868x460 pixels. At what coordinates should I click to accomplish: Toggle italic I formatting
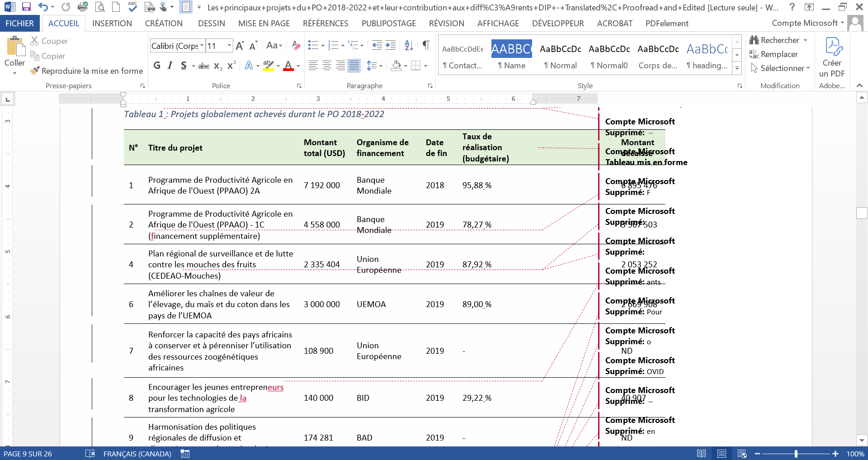pyautogui.click(x=170, y=66)
